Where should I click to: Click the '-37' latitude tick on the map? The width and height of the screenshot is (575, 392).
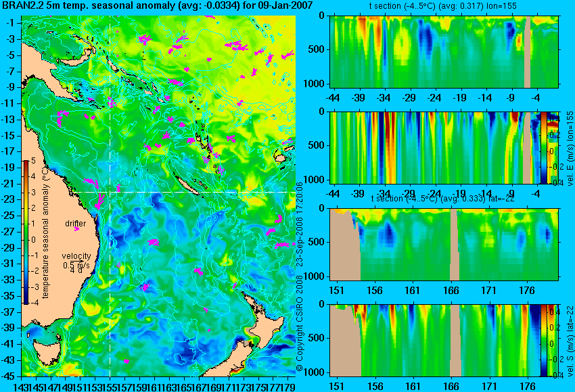9,312
